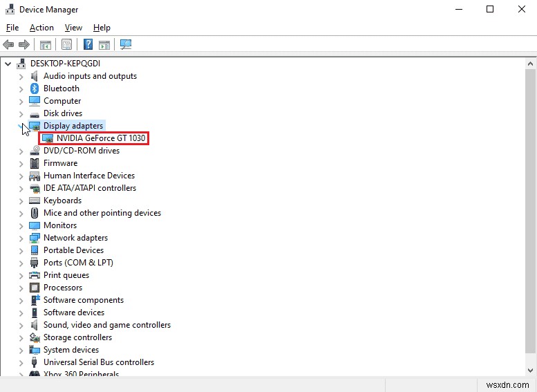Maximize the Device Manager window
Image resolution: width=537 pixels, height=392 pixels.
pyautogui.click(x=490, y=9)
